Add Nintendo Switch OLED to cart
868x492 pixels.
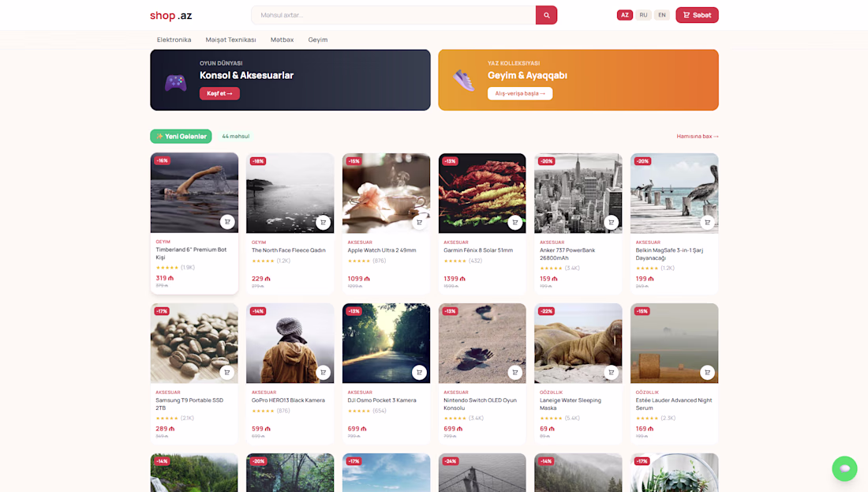coord(515,372)
